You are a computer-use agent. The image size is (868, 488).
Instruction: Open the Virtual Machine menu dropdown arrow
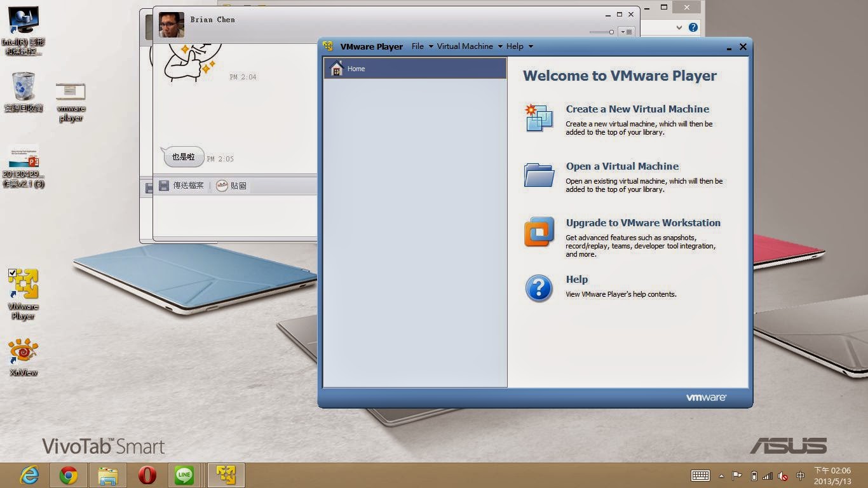[x=500, y=46]
